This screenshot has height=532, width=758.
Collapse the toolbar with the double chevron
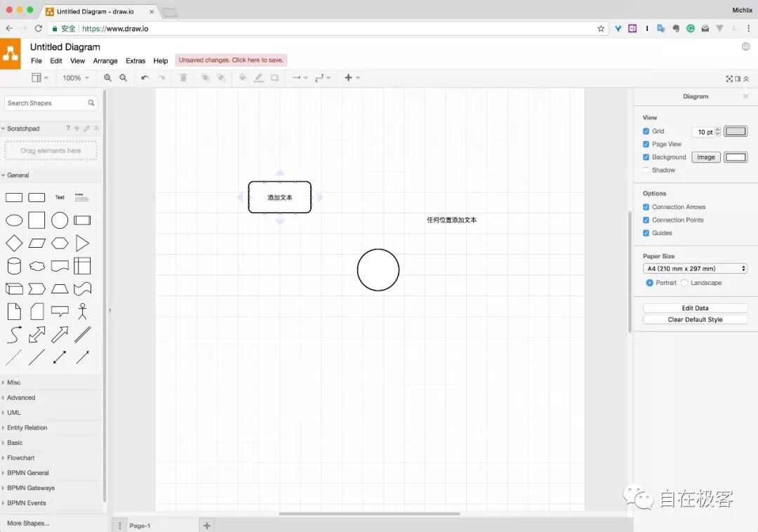pos(746,79)
